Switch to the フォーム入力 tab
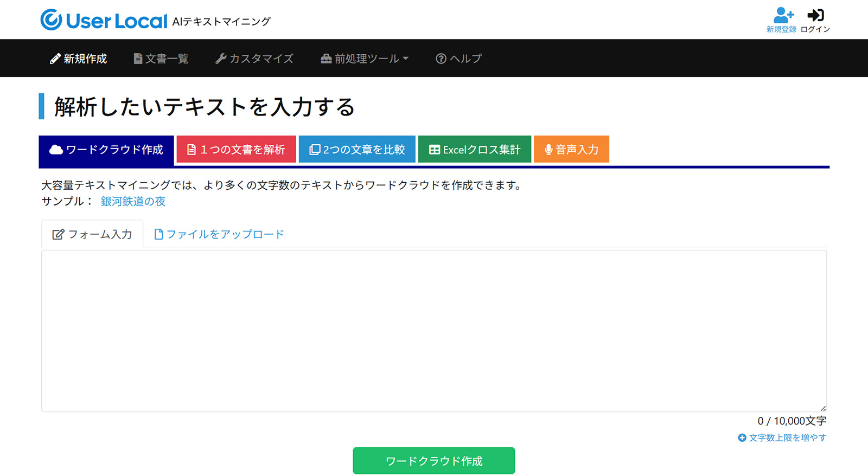Image resolution: width=868 pixels, height=476 pixels. (92, 234)
